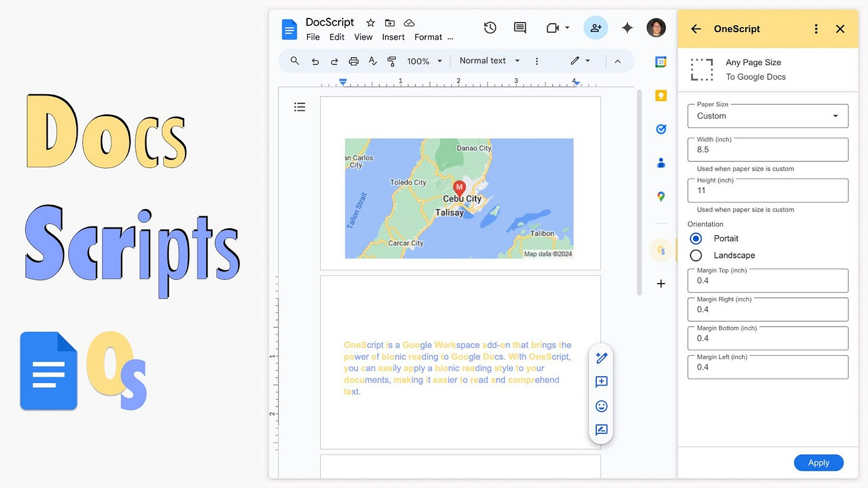Click the left indent ruler marker

(343, 82)
